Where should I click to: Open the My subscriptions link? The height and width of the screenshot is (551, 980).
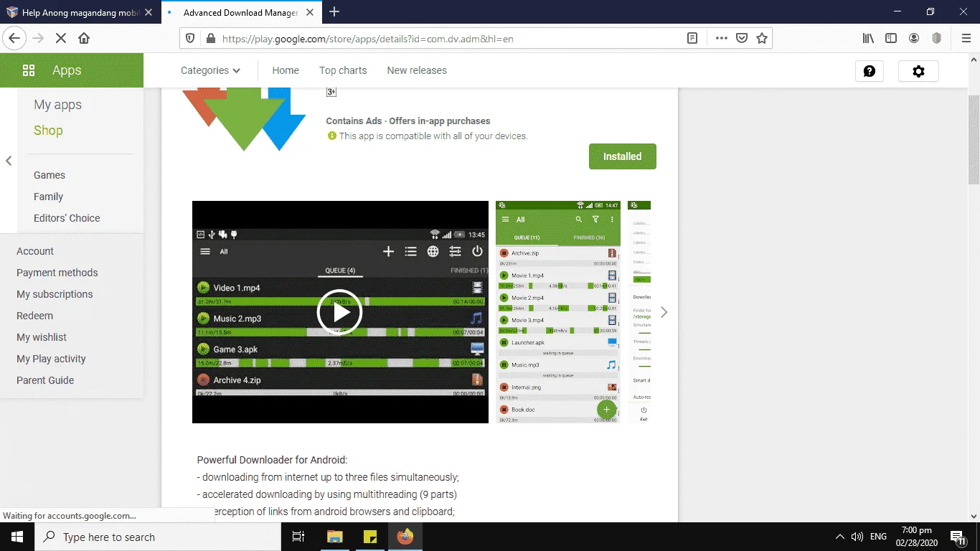click(55, 294)
